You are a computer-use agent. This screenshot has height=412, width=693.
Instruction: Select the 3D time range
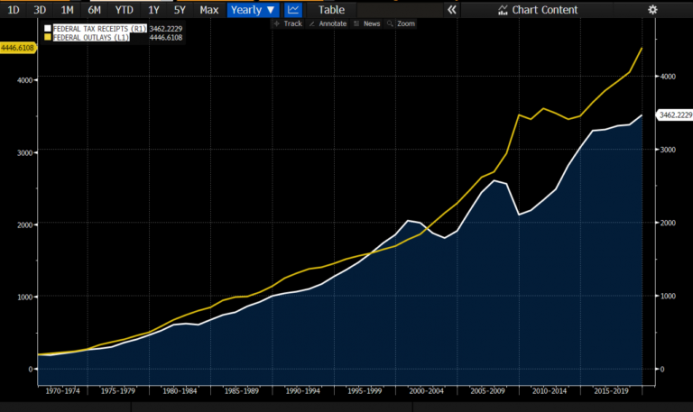click(40, 10)
